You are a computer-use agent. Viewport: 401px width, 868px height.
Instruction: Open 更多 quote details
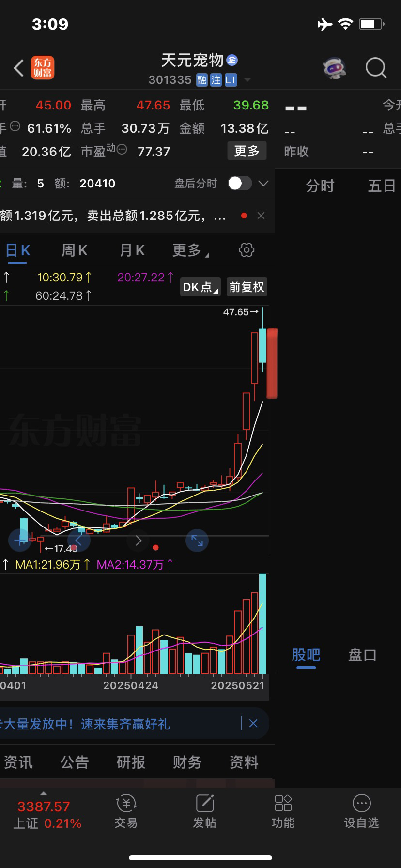[247, 151]
